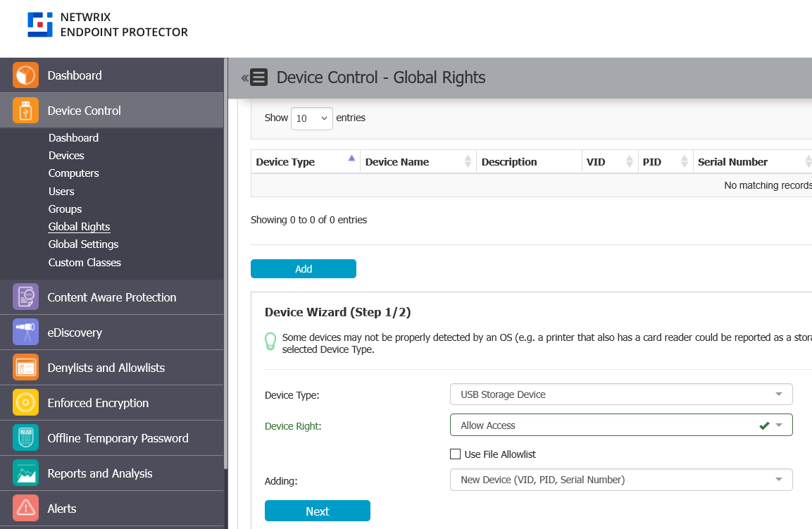Viewport: 812px width, 529px height.
Task: Click the Device Control USB icon
Action: [25, 111]
